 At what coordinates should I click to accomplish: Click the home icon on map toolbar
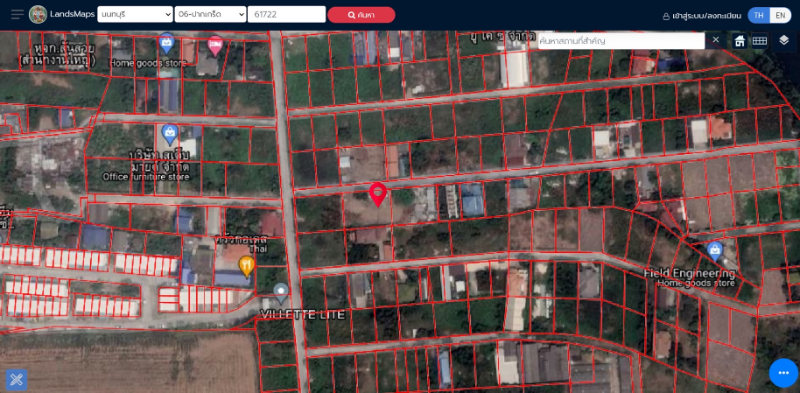739,40
